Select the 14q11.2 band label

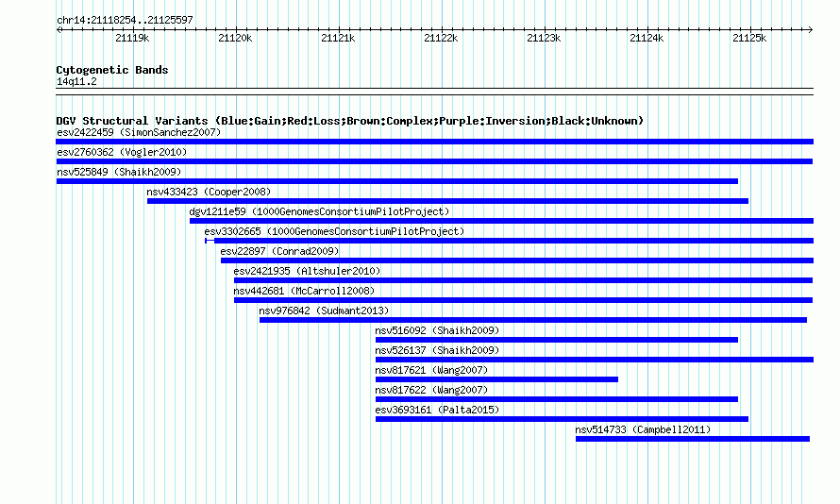76,81
